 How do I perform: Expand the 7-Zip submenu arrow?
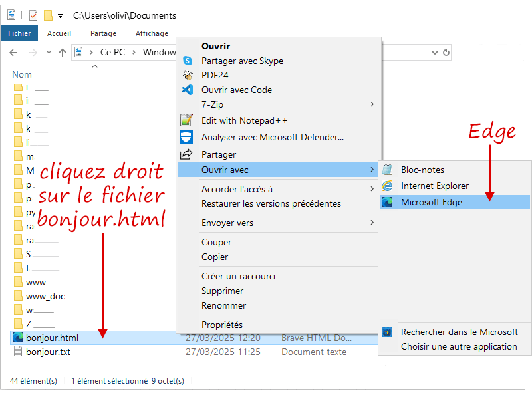coord(372,104)
